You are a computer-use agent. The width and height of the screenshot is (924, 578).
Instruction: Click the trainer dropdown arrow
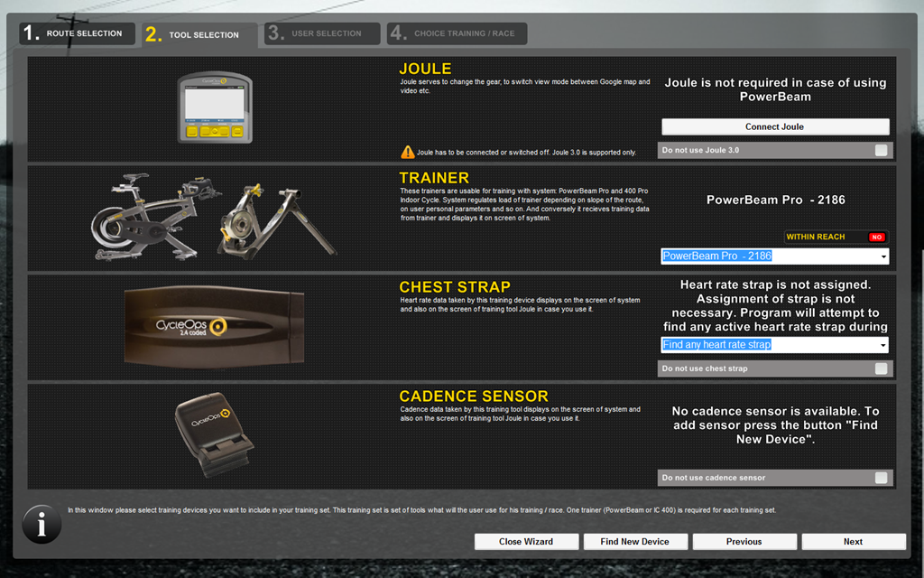click(x=883, y=256)
